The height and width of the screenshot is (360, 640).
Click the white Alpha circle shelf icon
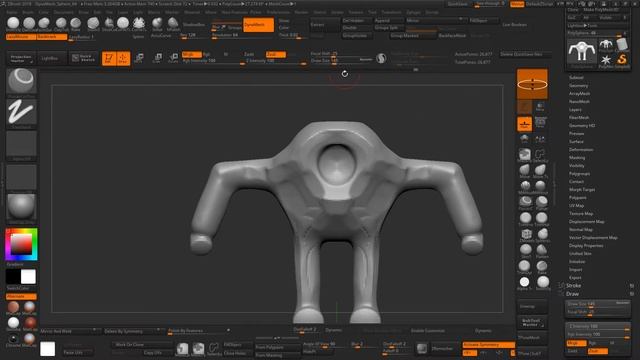click(x=524, y=282)
